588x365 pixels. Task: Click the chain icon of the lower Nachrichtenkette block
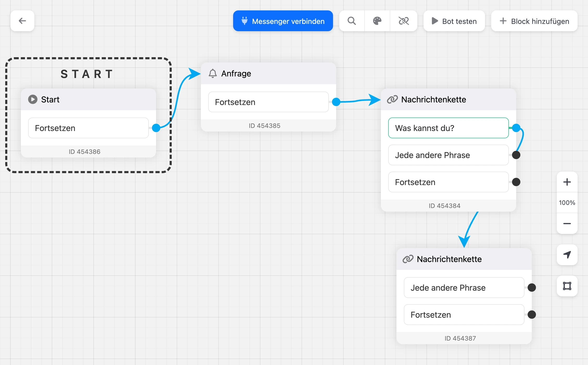coord(408,259)
